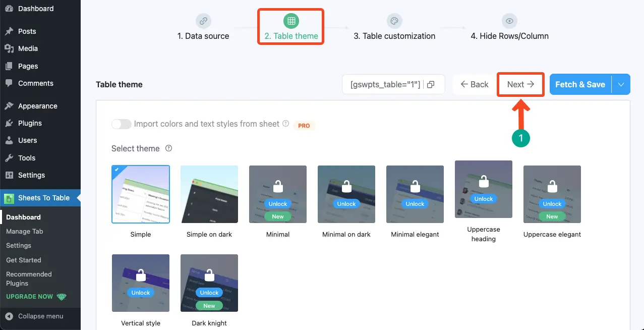Open Posts in the admin menu
Image resolution: width=644 pixels, height=330 pixels.
[27, 31]
